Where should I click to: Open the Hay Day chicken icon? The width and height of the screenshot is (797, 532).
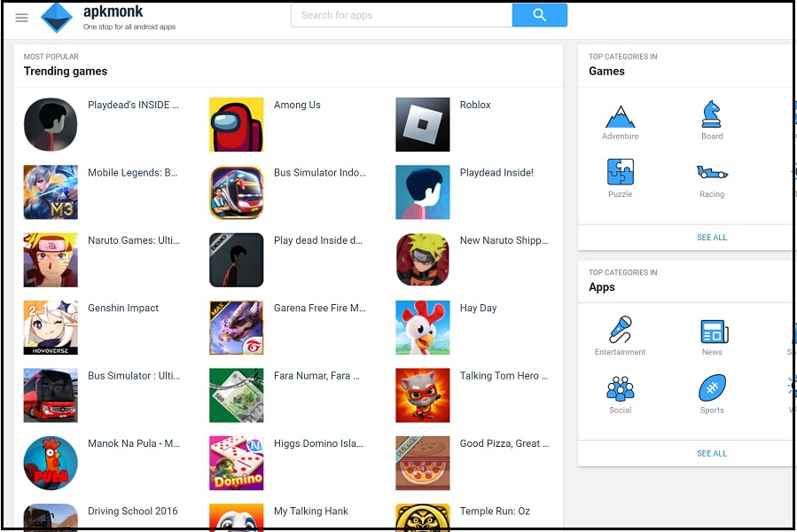click(x=422, y=327)
